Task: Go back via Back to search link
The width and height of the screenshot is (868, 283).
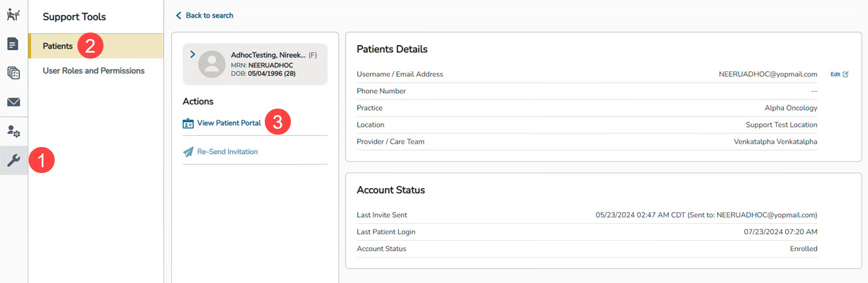Action: click(209, 16)
